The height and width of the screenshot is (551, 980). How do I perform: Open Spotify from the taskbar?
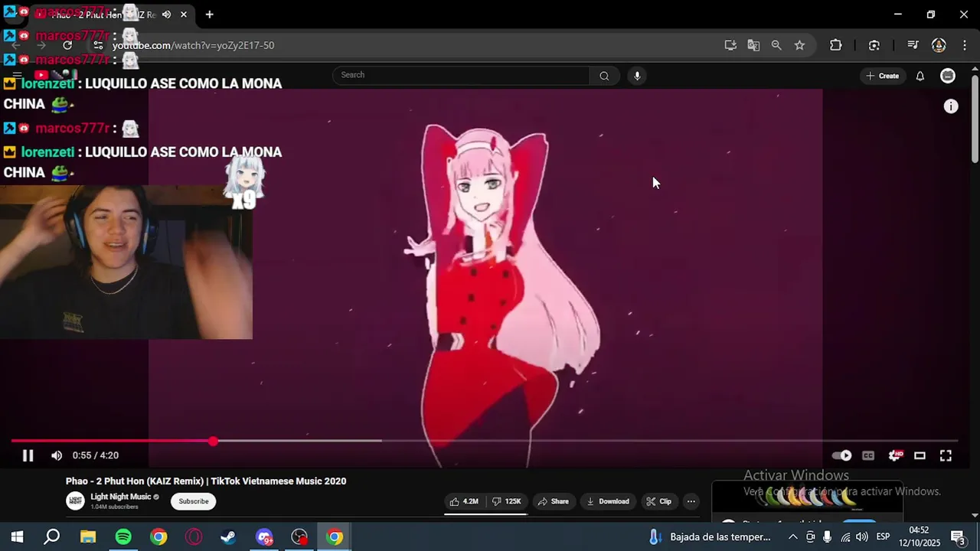click(123, 537)
